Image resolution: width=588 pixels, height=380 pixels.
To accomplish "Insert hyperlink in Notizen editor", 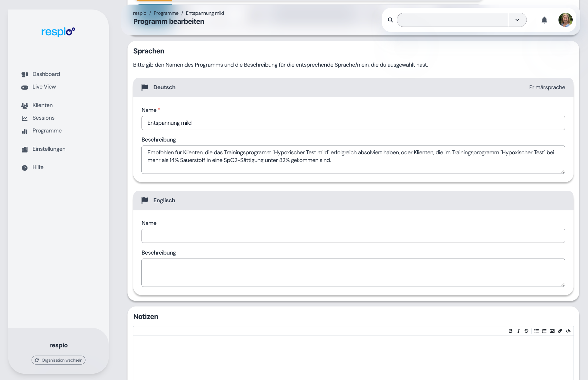I will point(560,331).
